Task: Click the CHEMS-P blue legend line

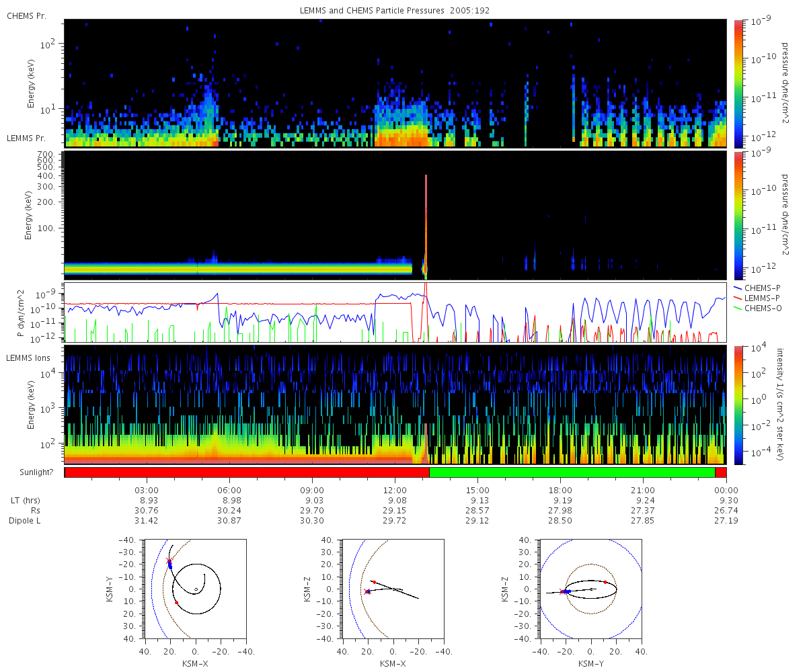Action: 738,288
